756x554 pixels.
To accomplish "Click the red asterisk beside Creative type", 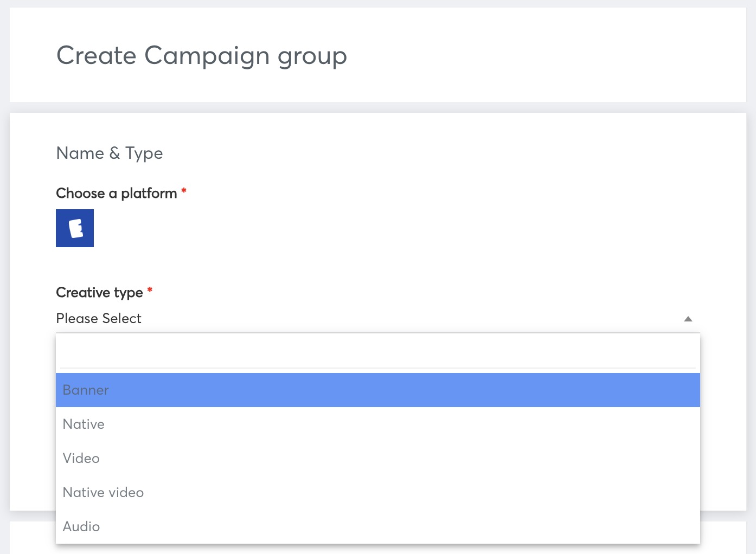I will point(150,291).
